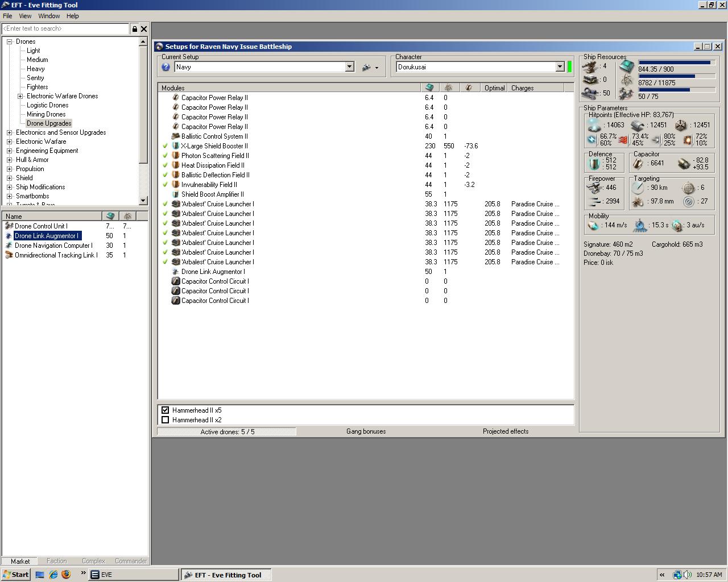Click the Gang bonuses button
728x582 pixels.
tap(366, 431)
